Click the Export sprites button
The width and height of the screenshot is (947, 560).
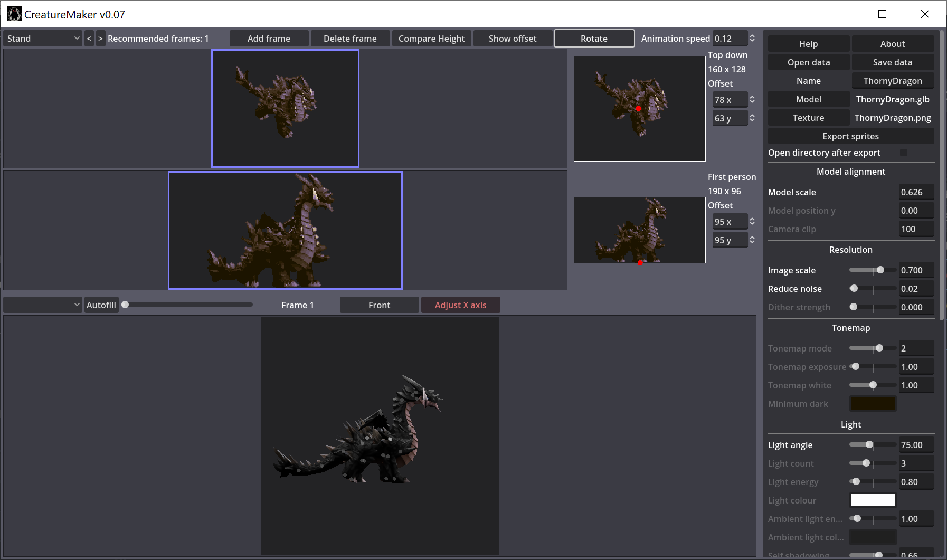[850, 136]
